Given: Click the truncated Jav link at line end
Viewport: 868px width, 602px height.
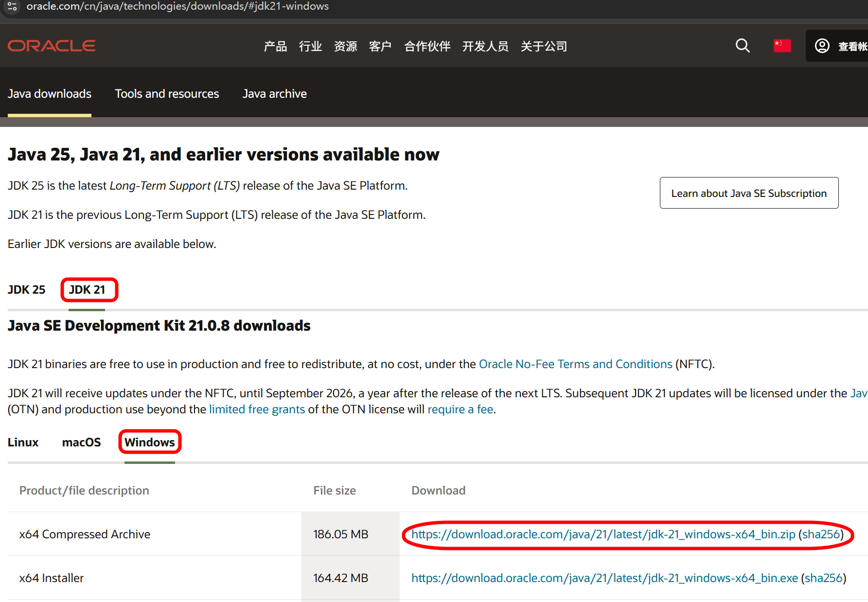Looking at the screenshot, I should click(x=859, y=393).
